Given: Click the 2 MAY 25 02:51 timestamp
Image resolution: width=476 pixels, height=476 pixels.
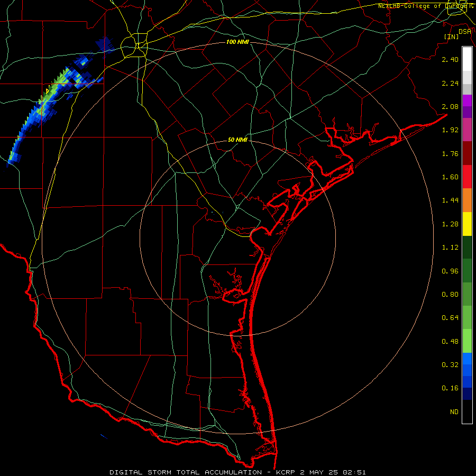Looking at the screenshot, I should [x=333, y=472].
